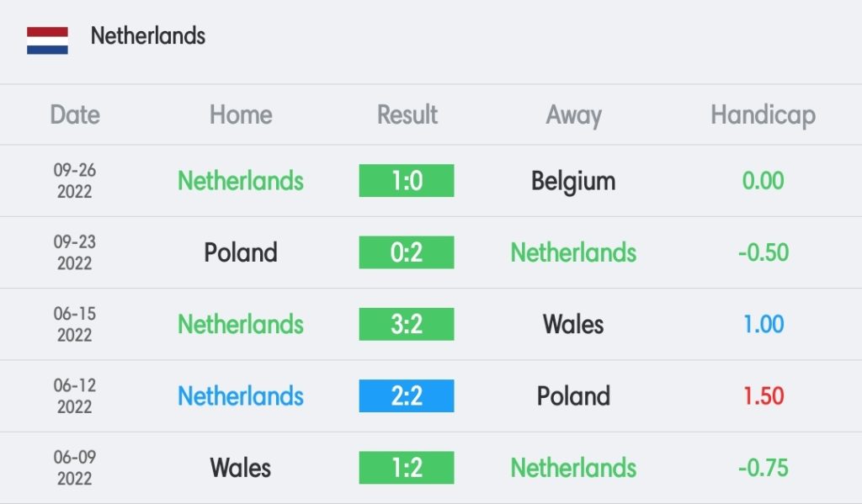Click Belgium away team name
Viewport: 862px width, 504px height.
(573, 182)
